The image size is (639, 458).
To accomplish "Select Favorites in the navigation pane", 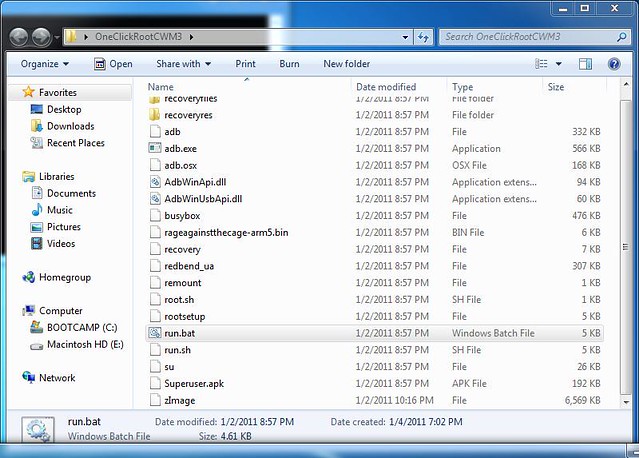I will (x=57, y=92).
